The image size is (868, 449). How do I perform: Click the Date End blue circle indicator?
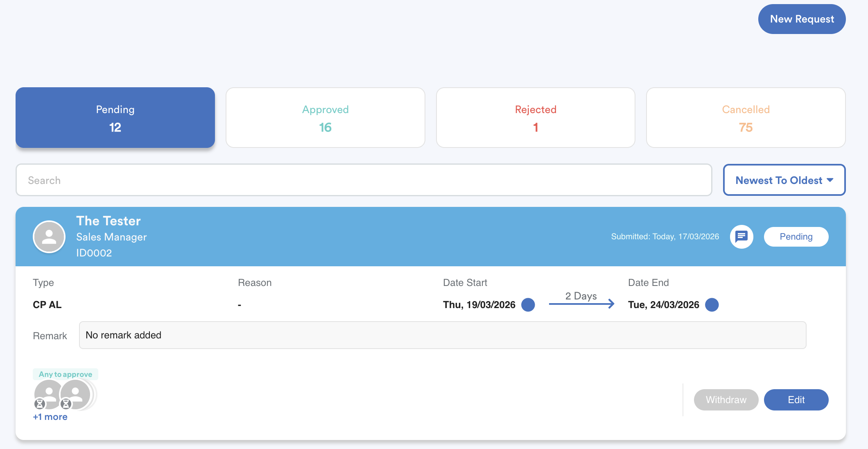[x=712, y=305]
